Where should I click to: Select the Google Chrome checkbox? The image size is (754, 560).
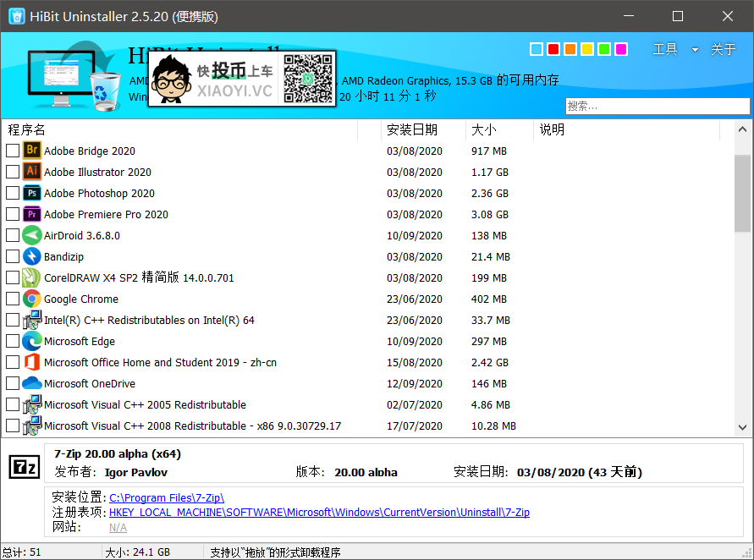12,299
